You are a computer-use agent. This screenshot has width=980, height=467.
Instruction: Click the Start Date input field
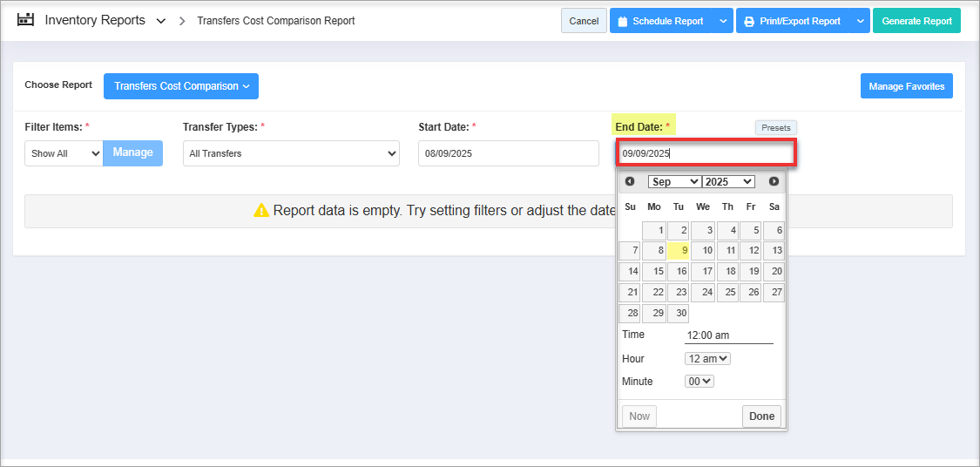[x=508, y=153]
